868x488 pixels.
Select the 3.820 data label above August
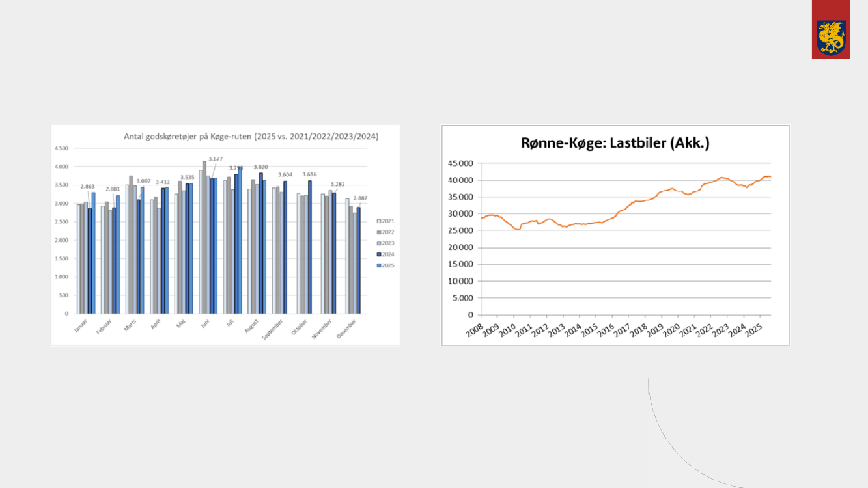[x=260, y=167]
